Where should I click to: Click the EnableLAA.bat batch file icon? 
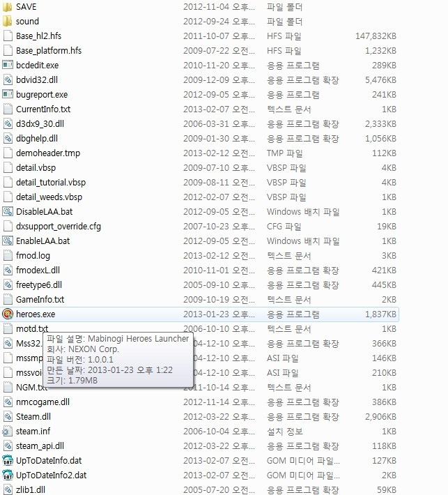pyautogui.click(x=8, y=241)
